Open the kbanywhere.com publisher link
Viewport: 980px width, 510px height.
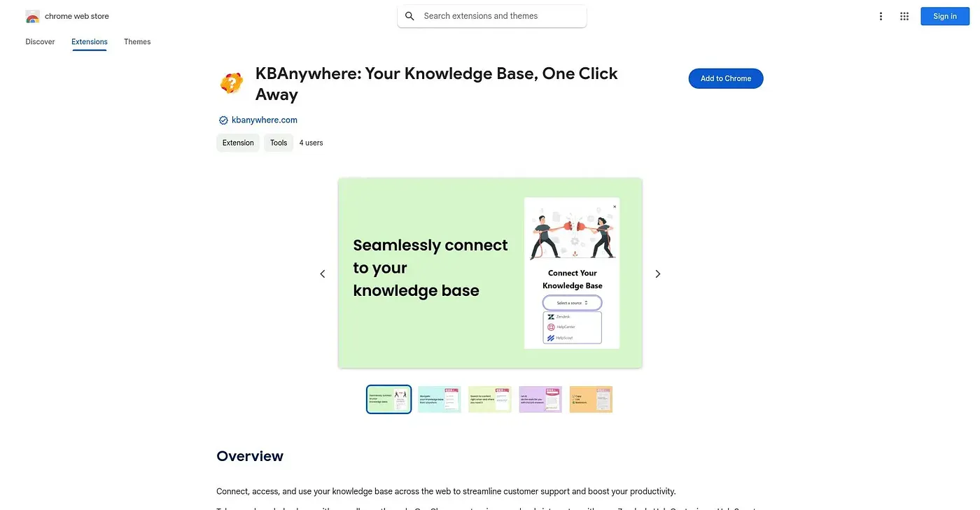265,120
